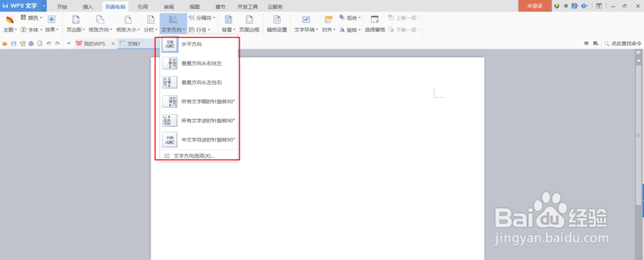The image size is (644, 260).
Task: Open 页面边框 page borders
Action: click(249, 24)
